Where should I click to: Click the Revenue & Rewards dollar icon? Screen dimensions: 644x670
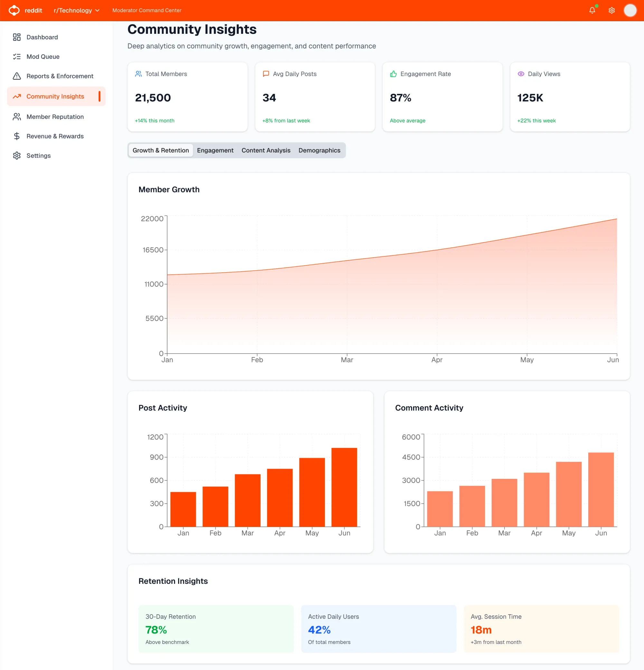(17, 136)
